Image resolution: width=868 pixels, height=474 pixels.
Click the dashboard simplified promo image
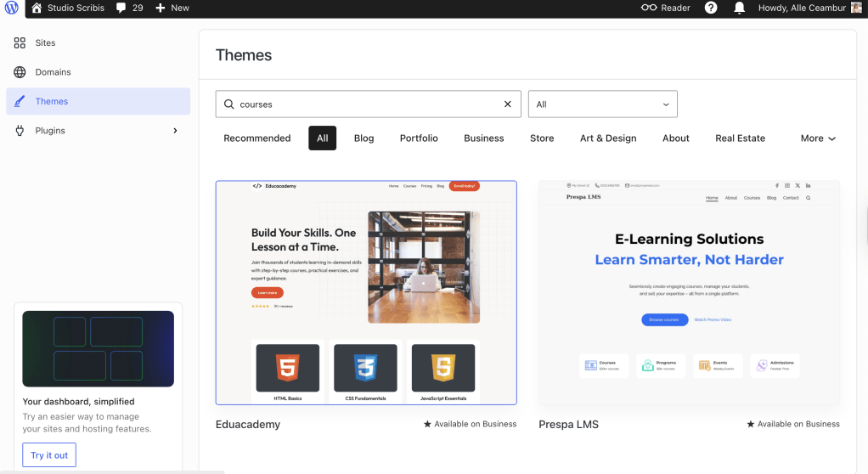(98, 349)
